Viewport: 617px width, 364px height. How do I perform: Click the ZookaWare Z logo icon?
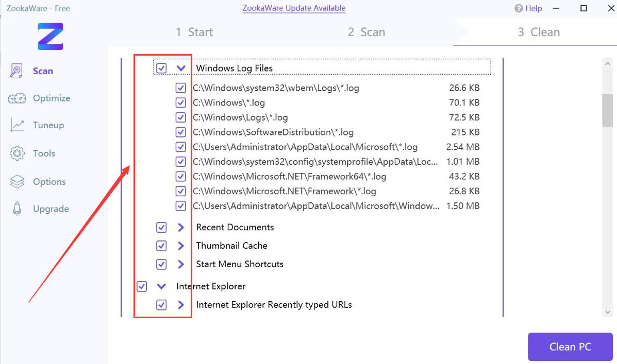tap(51, 36)
